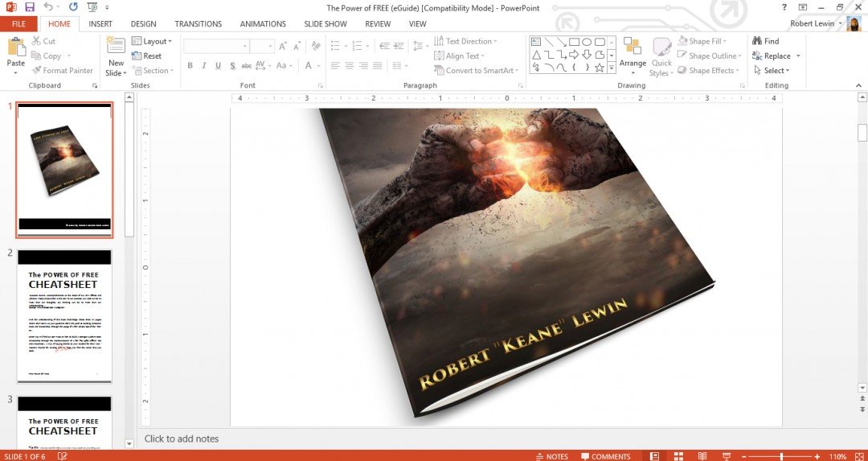Screen dimensions: 868x461
Task: Open the font size combo box
Action: tap(262, 47)
